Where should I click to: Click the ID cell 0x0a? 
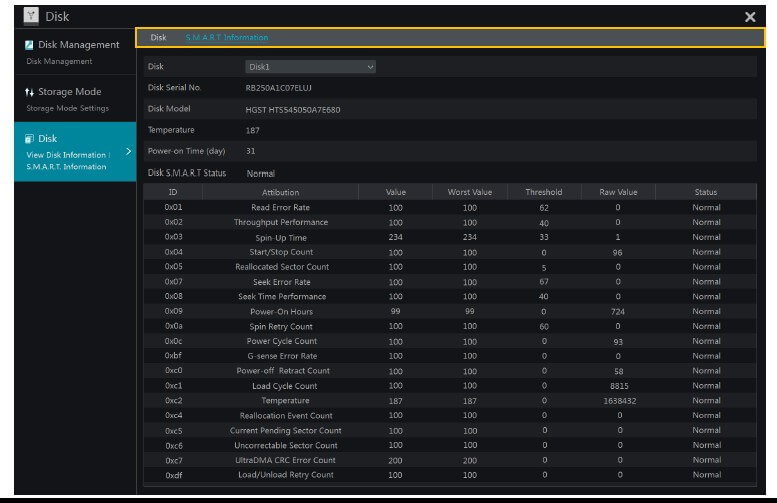(174, 327)
